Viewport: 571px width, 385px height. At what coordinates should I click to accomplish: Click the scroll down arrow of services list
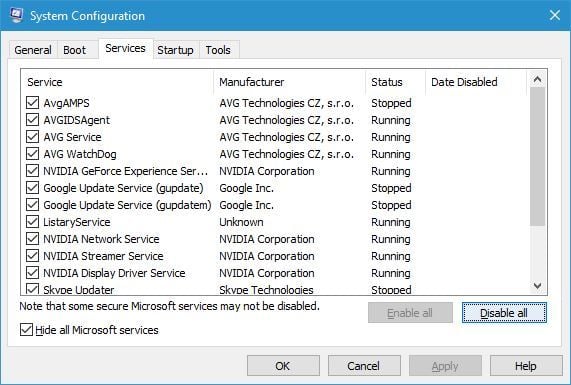[x=537, y=286]
